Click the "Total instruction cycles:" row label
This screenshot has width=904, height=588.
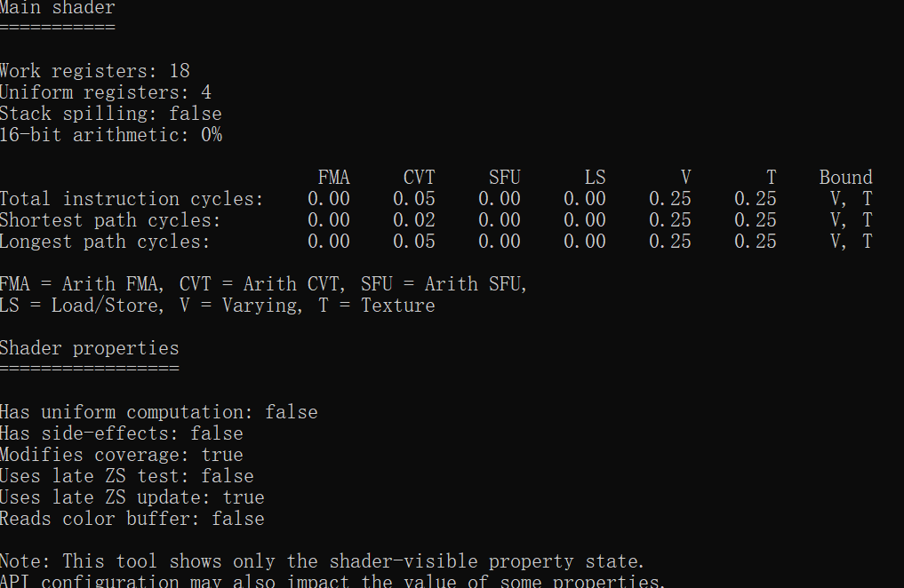132,199
